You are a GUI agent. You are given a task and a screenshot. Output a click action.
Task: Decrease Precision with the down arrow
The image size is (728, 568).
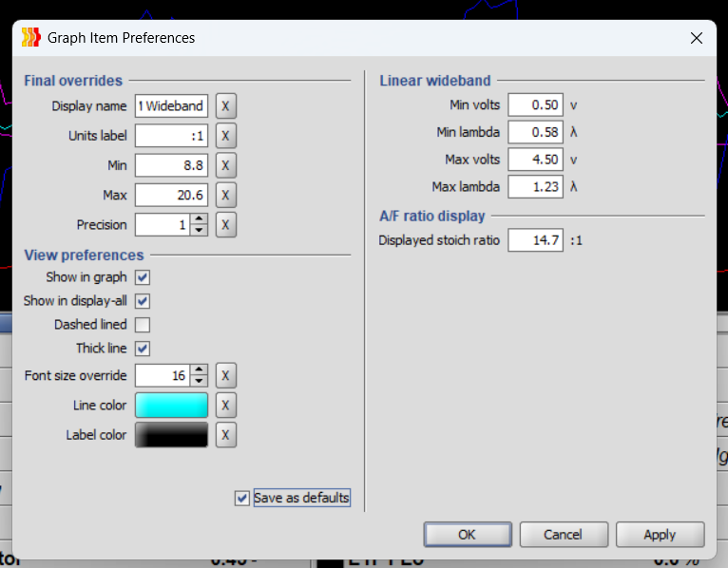point(200,230)
